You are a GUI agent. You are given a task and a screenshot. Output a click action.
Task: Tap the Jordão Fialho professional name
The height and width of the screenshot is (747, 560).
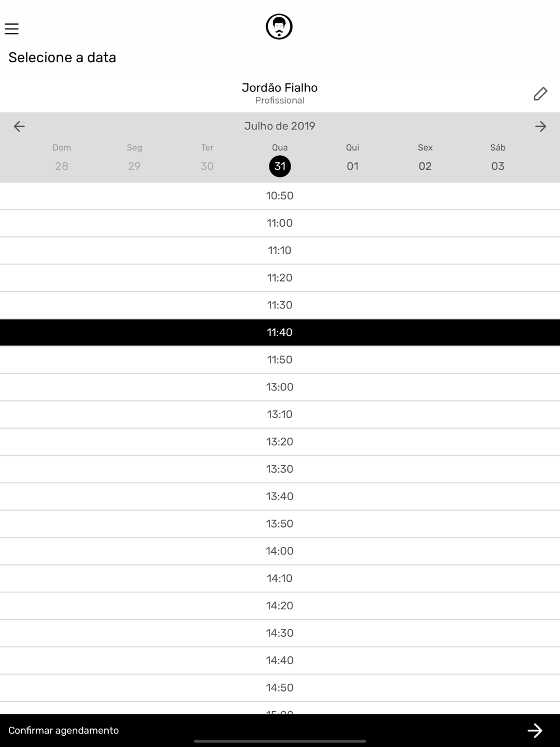(x=279, y=87)
